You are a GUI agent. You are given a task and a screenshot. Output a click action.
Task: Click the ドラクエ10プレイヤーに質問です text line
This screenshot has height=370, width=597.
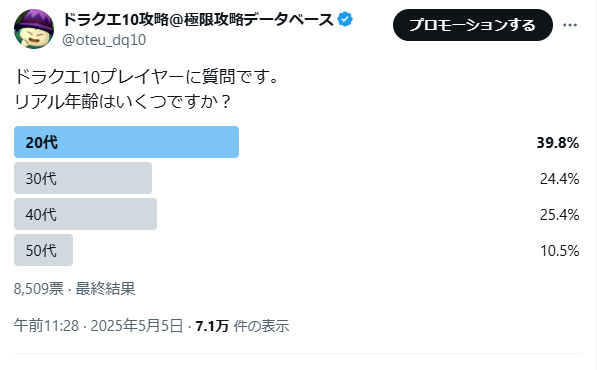point(147,77)
